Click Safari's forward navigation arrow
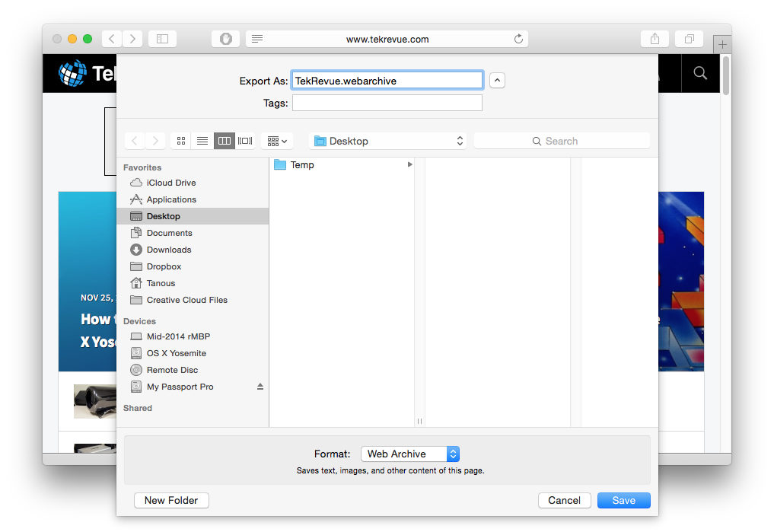 132,39
